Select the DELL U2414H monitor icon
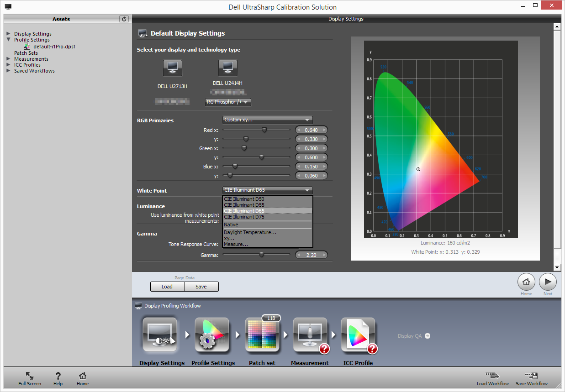565x392 pixels. pyautogui.click(x=227, y=68)
